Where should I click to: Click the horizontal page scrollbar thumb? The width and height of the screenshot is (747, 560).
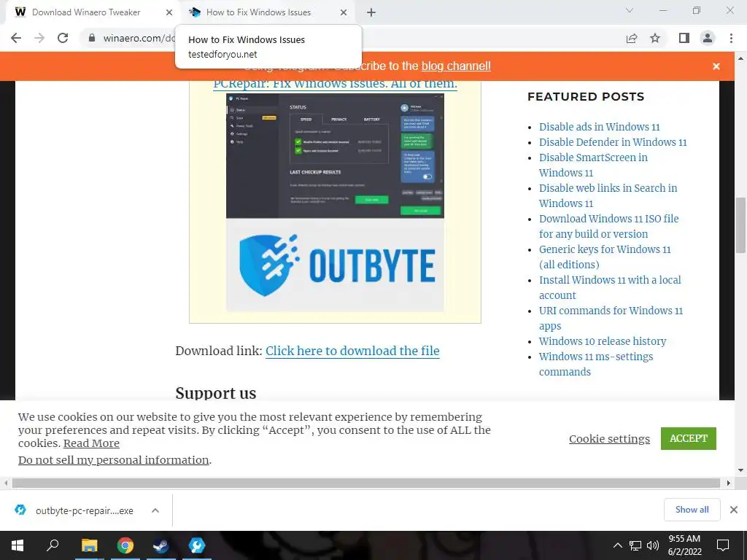point(366,483)
